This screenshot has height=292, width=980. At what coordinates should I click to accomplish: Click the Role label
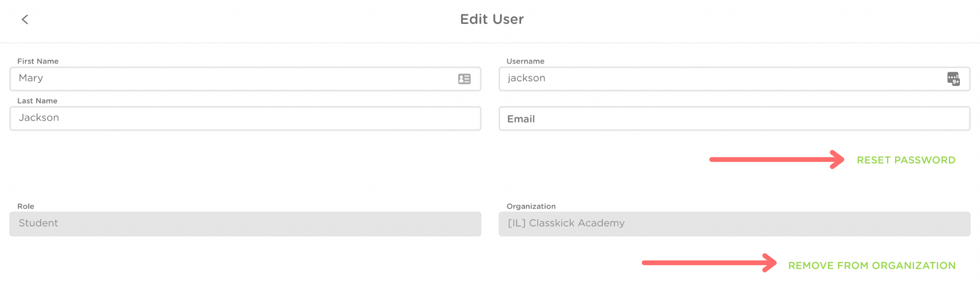pyautogui.click(x=26, y=206)
